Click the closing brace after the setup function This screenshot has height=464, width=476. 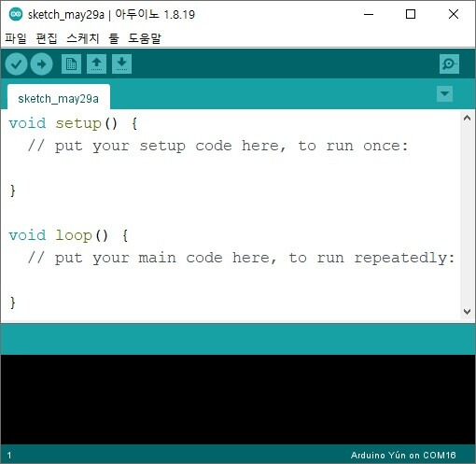click(12, 190)
